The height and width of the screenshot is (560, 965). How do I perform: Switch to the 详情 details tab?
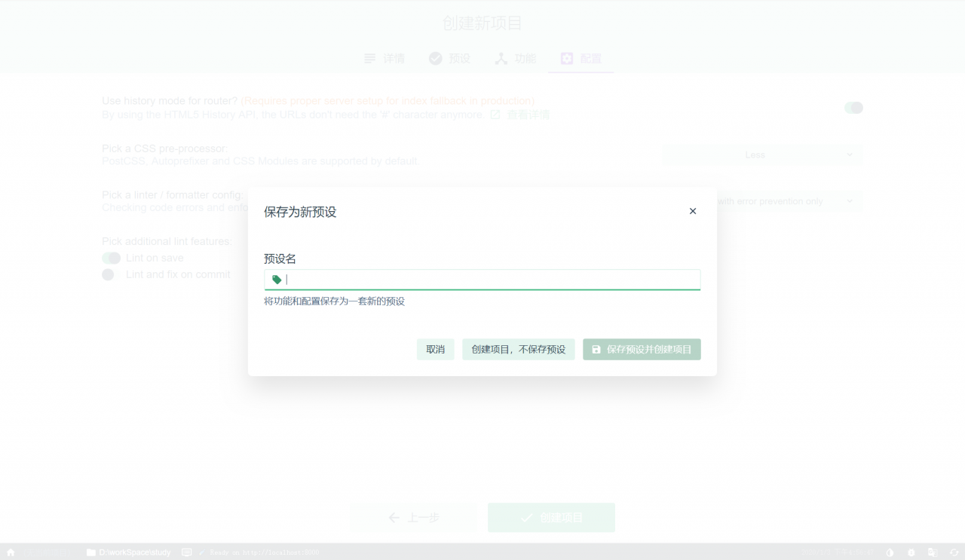coord(384,59)
